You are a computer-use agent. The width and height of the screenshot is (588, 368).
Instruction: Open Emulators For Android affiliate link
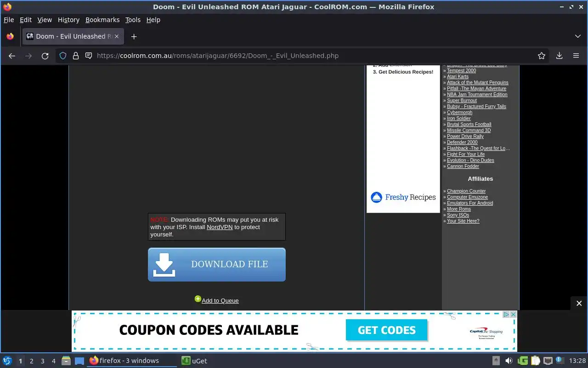coord(470,203)
